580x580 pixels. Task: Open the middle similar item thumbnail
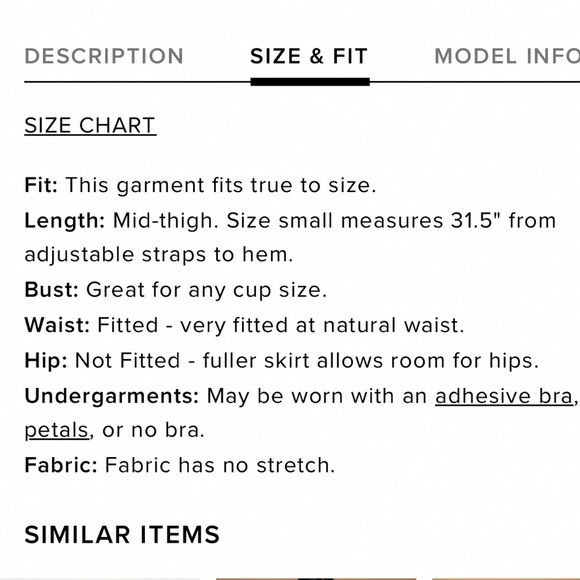coord(316,579)
